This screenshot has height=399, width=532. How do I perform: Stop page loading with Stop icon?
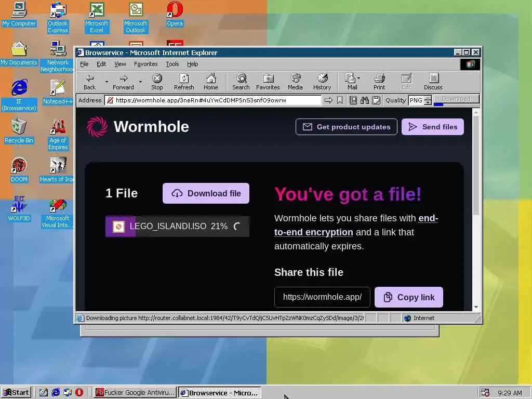point(157,82)
